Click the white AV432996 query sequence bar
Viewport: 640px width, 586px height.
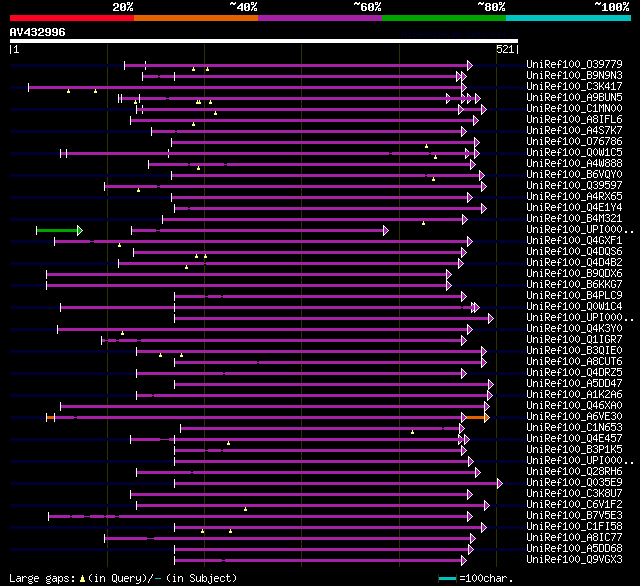[x=264, y=41]
